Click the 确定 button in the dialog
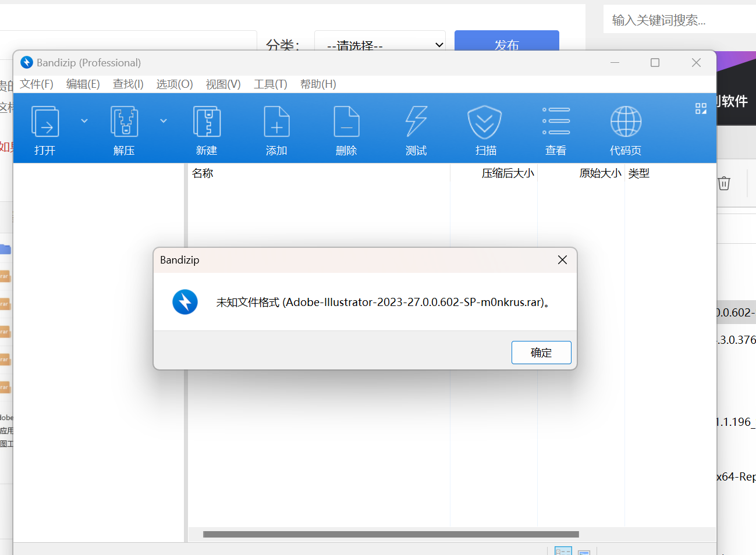The image size is (756, 555). pos(541,353)
